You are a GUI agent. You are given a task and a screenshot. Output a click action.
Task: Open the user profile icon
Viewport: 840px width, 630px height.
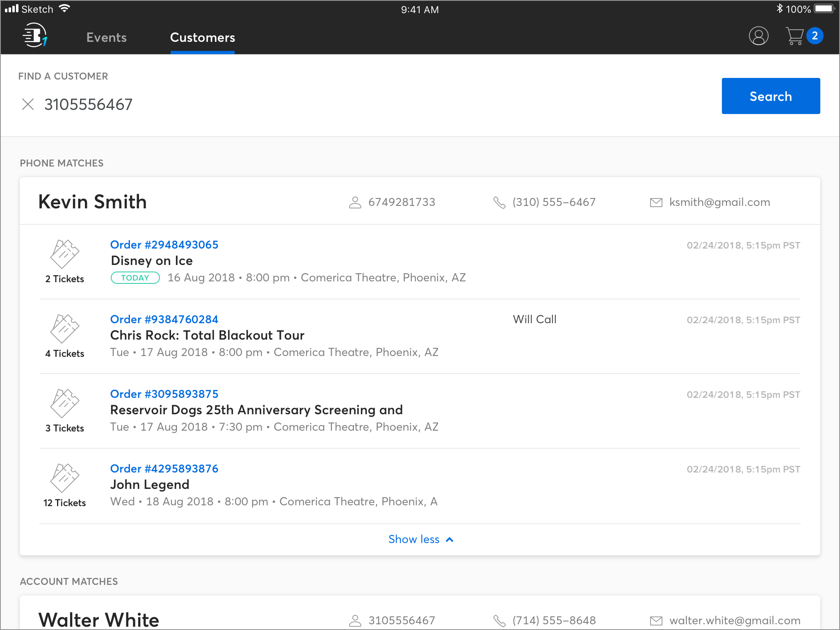coord(758,36)
